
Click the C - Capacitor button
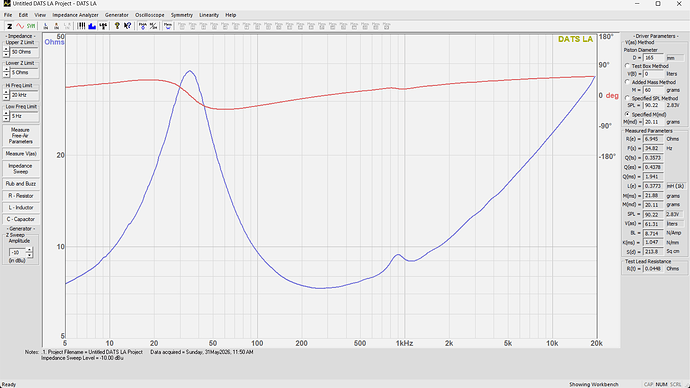point(21,219)
